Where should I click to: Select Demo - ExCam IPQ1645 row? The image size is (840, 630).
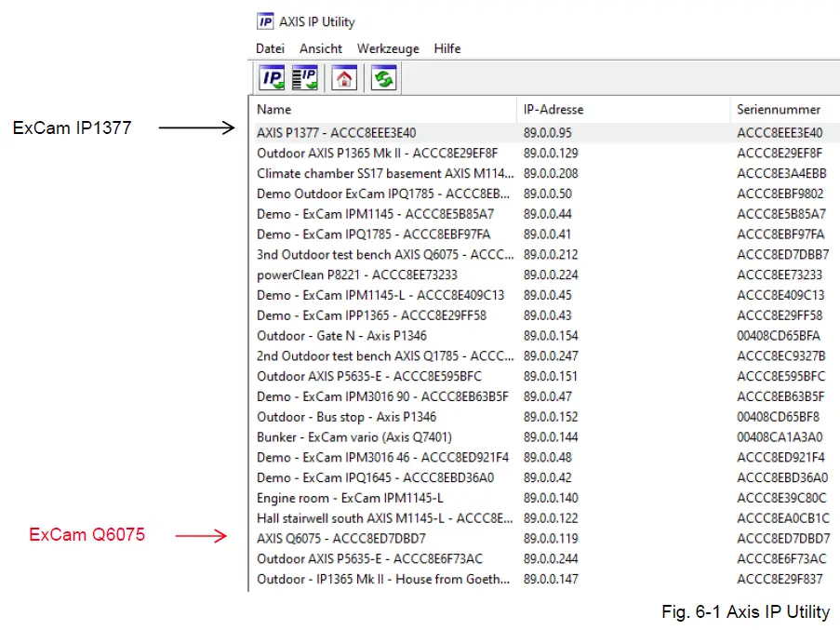click(545, 478)
